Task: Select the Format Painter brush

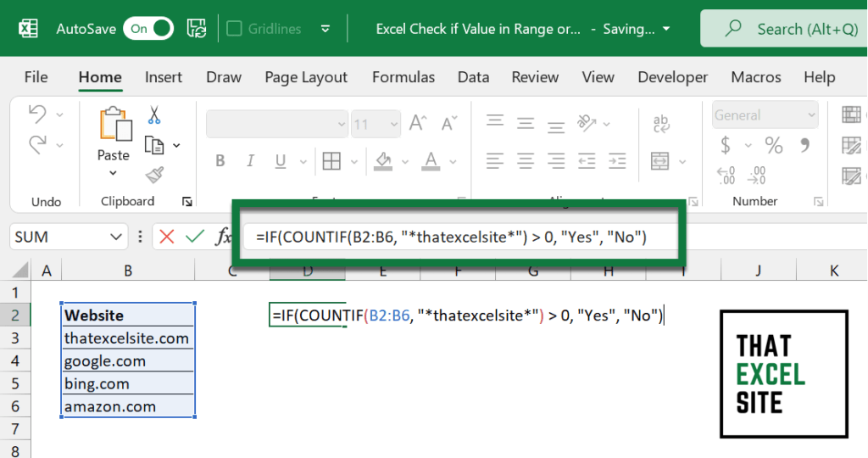Action: pos(154,175)
